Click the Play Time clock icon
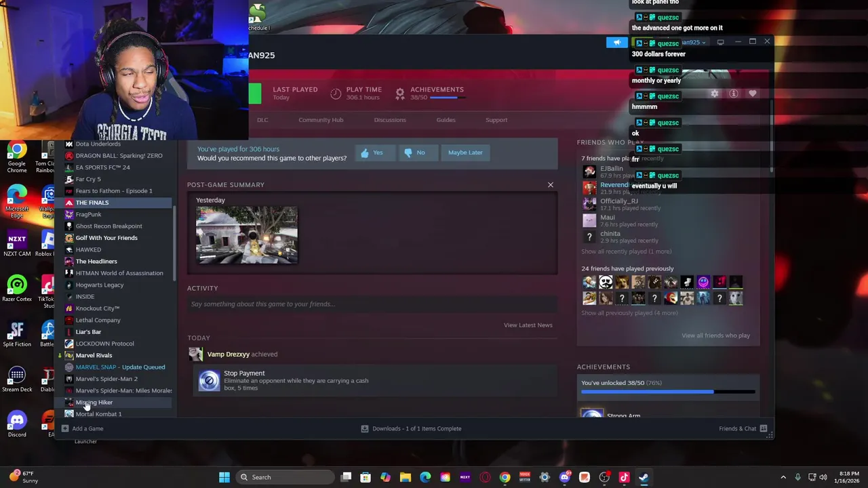Viewport: 868px width, 488px height. [336, 94]
